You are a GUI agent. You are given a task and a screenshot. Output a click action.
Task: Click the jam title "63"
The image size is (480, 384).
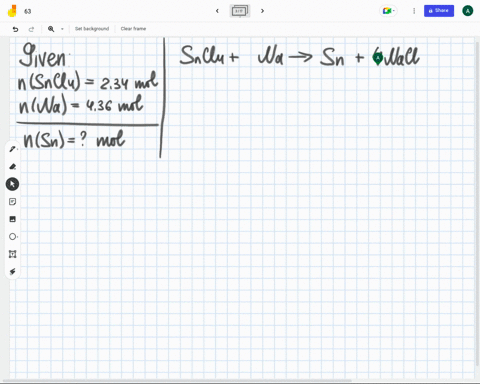(28, 11)
